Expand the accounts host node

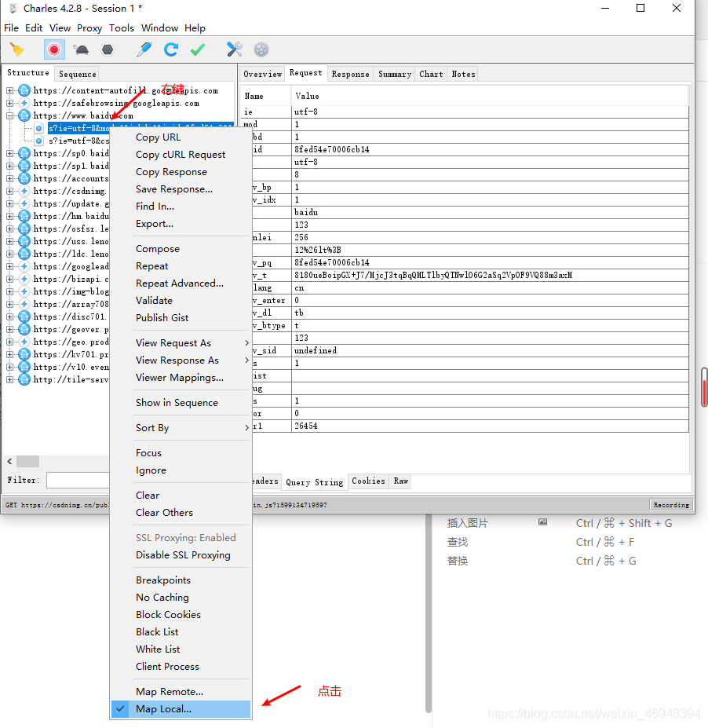click(9, 178)
